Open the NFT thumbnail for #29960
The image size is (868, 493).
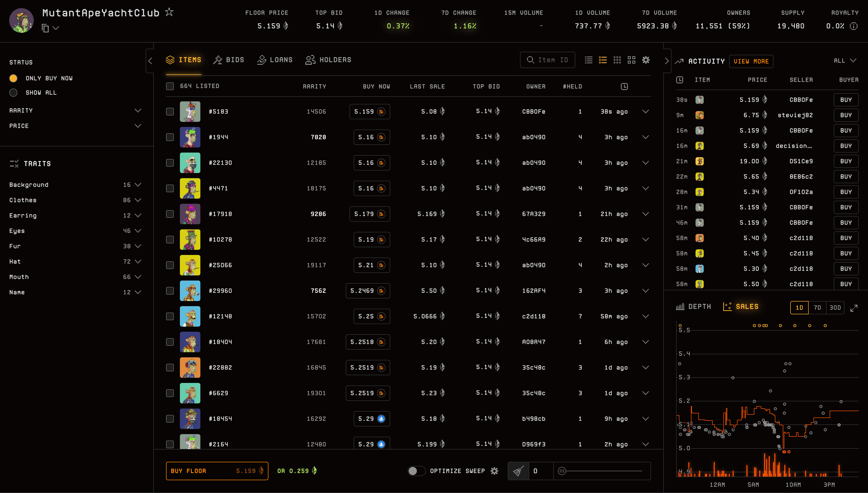(190, 291)
